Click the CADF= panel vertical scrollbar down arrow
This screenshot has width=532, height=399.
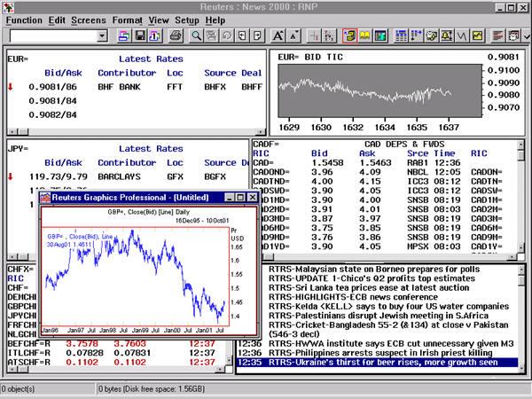520,248
